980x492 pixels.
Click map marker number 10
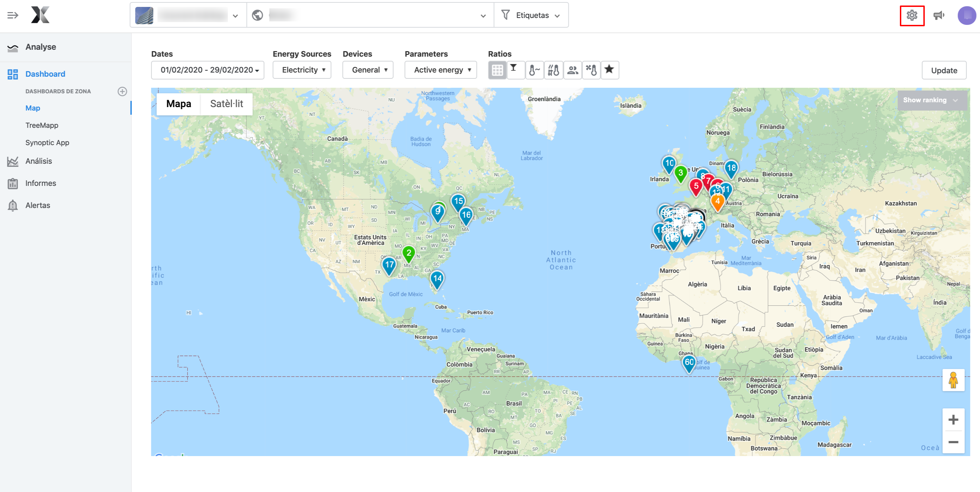click(669, 164)
